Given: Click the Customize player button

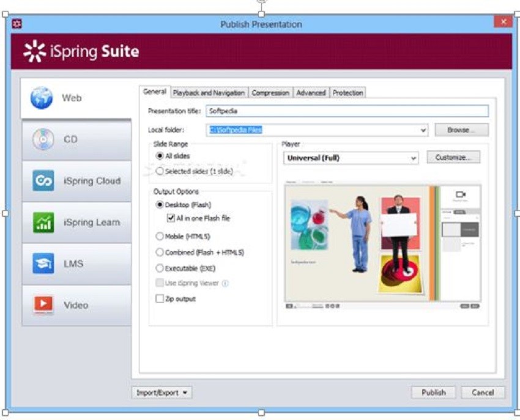Looking at the screenshot, I should 453,158.
